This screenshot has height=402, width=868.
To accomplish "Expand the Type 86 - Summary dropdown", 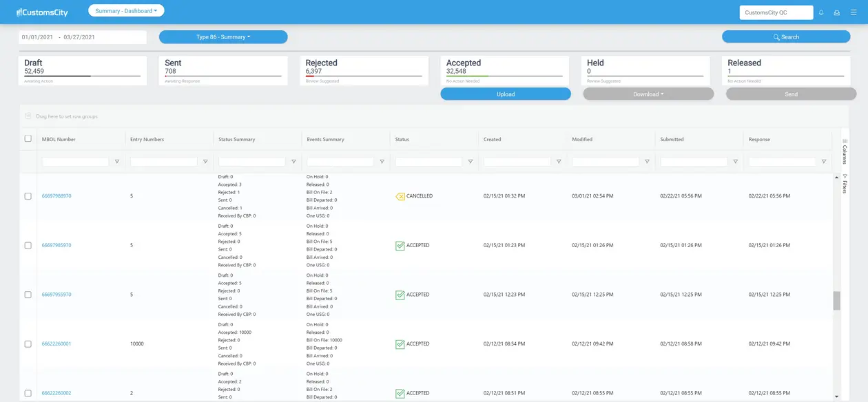I will pos(223,37).
